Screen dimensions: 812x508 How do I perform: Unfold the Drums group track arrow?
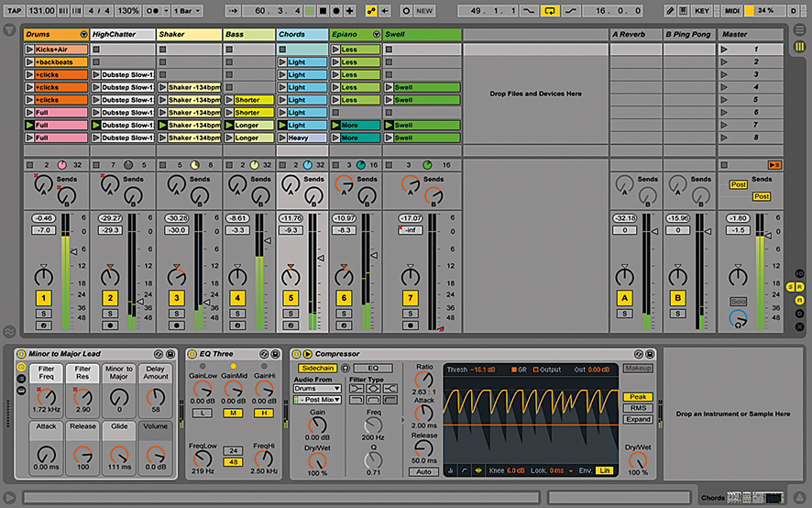83,34
